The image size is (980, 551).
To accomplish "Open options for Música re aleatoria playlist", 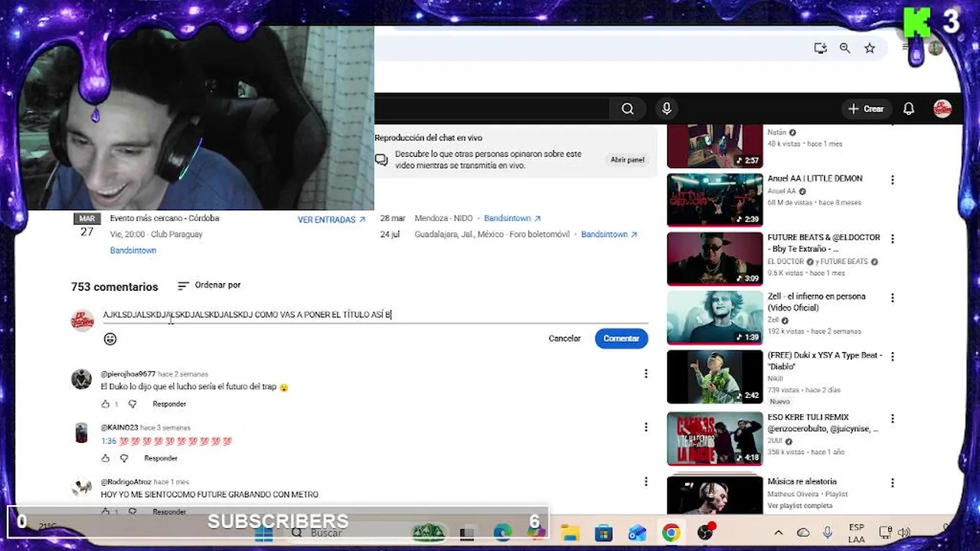I will tap(892, 483).
